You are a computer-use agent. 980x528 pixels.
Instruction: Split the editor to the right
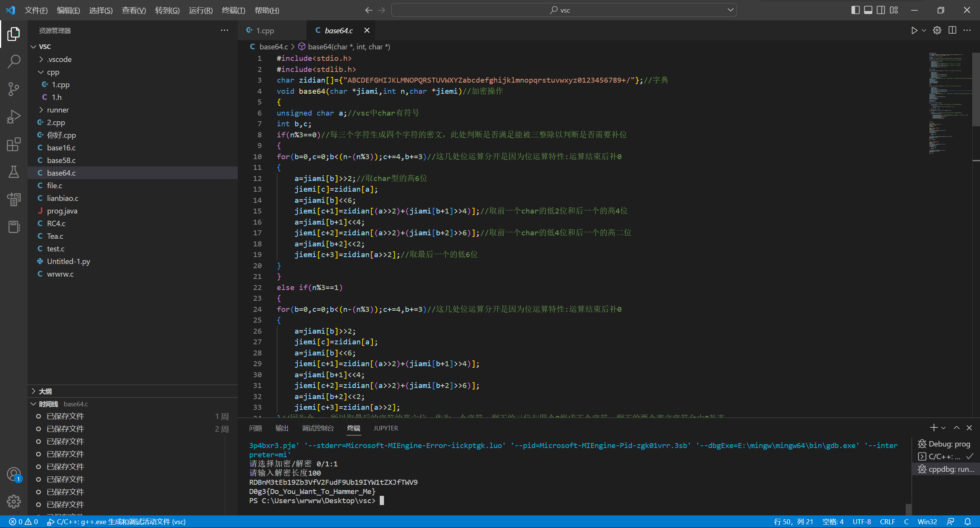click(x=952, y=31)
